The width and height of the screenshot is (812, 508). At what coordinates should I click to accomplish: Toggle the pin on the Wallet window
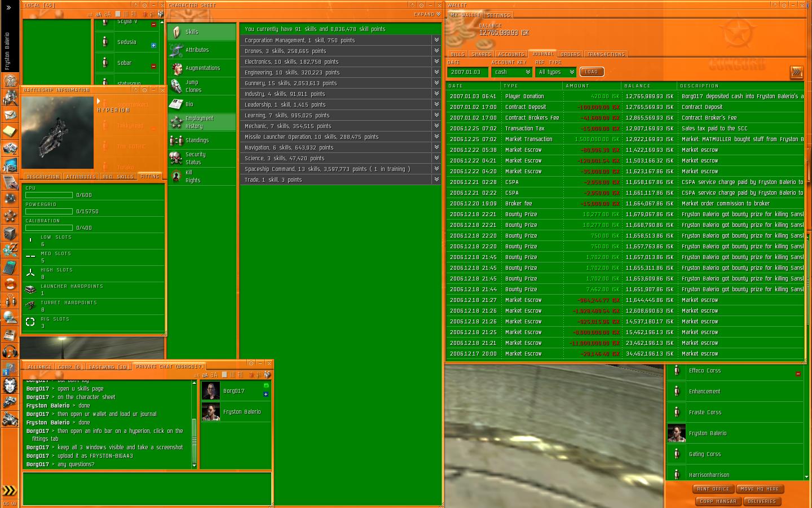tap(784, 5)
